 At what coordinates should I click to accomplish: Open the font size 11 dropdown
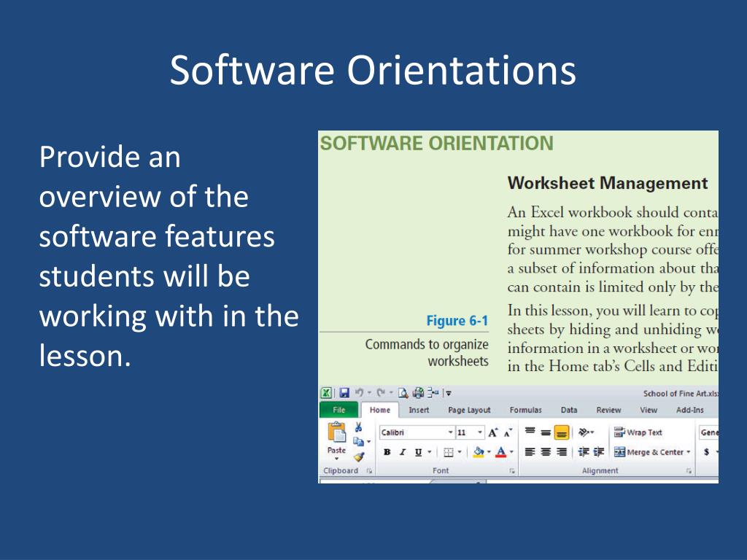[x=480, y=432]
